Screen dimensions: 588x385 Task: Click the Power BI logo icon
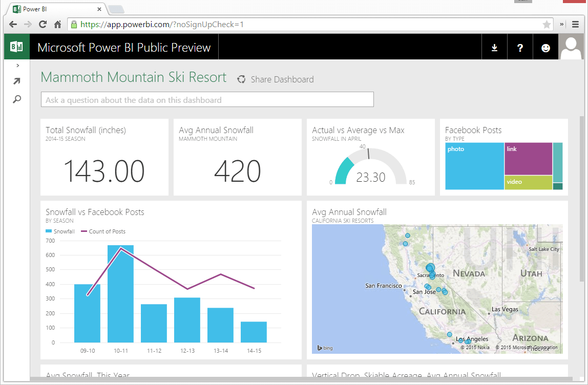[16, 48]
